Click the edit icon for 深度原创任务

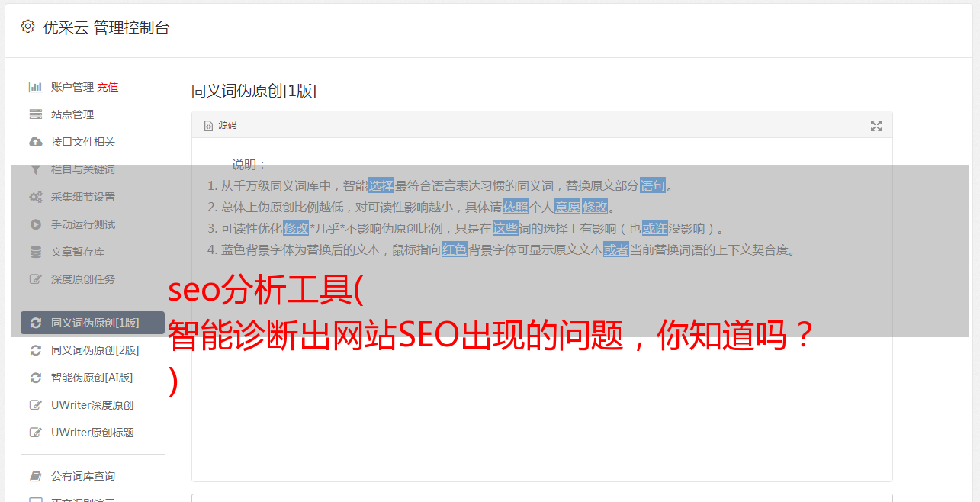(35, 279)
